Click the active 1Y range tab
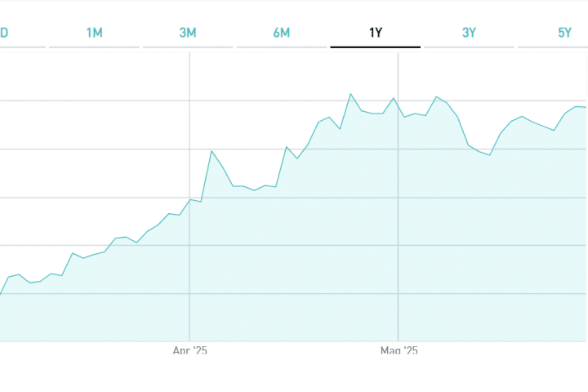Screen dimensions: 588x392 point(376,33)
